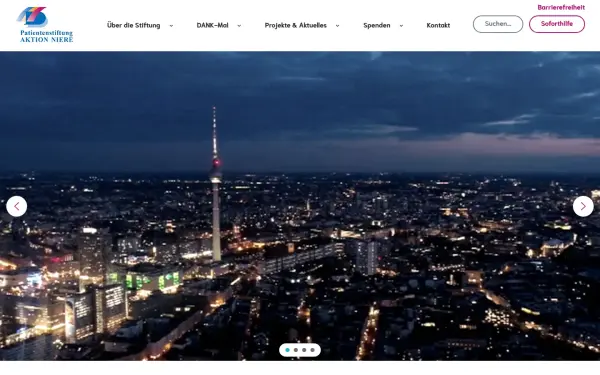This screenshot has width=600, height=375.
Task: Click the Patientenstiftung Aktion Niere logo
Action: click(x=45, y=24)
